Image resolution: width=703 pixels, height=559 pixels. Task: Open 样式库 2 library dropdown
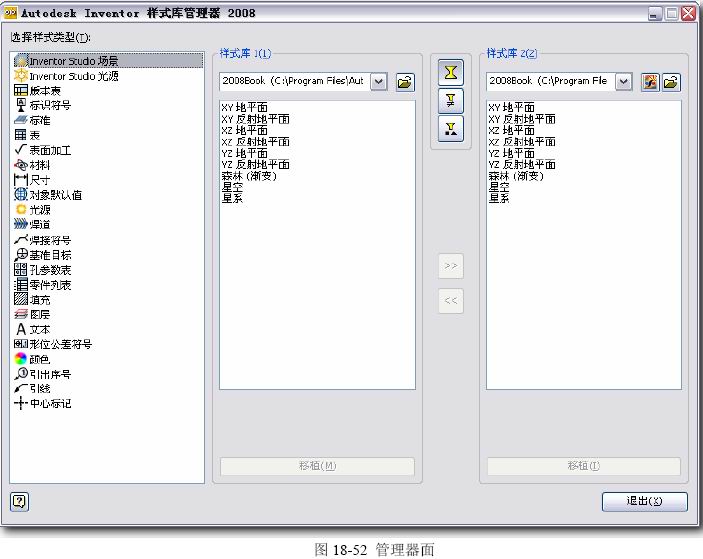pos(624,82)
